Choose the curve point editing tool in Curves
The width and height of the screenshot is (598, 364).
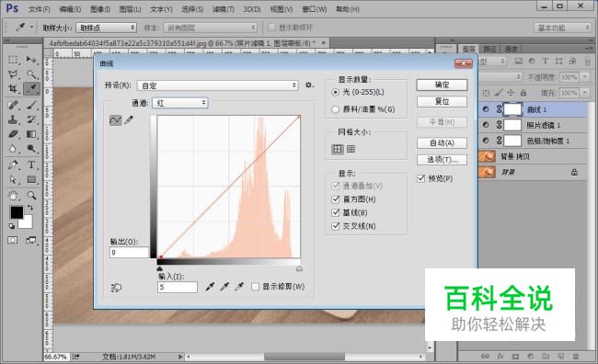116,120
